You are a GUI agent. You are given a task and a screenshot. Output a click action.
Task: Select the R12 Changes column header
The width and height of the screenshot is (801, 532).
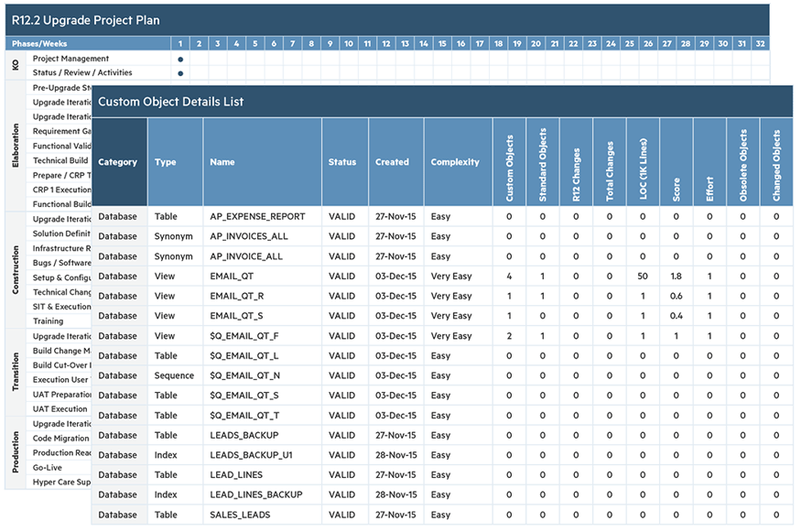tap(576, 162)
